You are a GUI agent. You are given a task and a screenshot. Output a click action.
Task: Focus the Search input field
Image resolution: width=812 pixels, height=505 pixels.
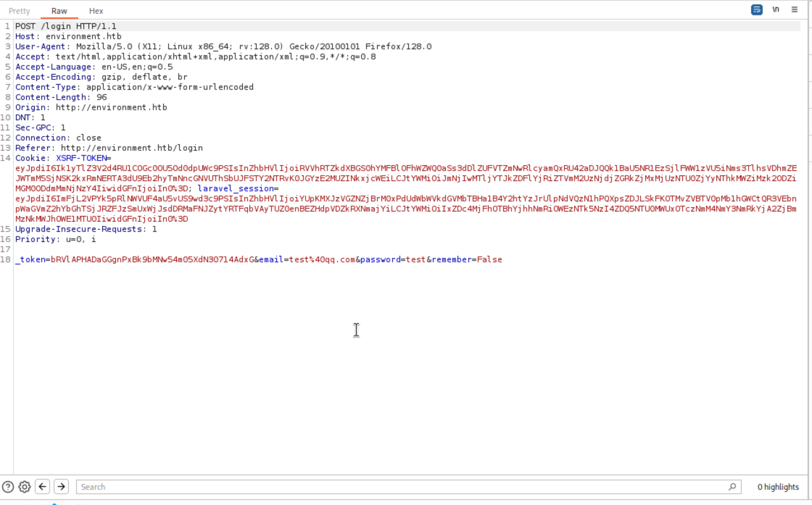(x=399, y=487)
